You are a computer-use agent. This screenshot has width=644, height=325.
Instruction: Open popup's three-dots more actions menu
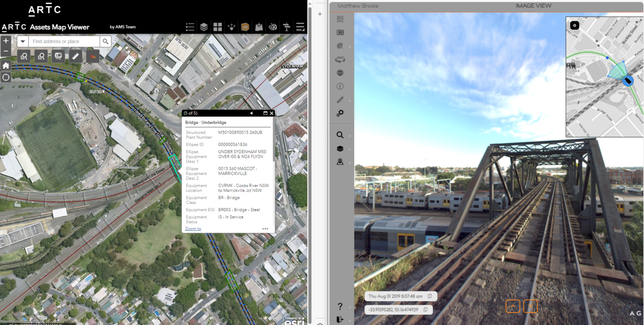tap(265, 229)
